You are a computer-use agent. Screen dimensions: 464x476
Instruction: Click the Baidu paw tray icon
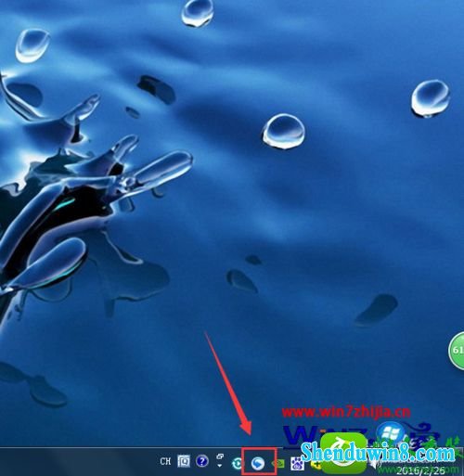(x=297, y=463)
